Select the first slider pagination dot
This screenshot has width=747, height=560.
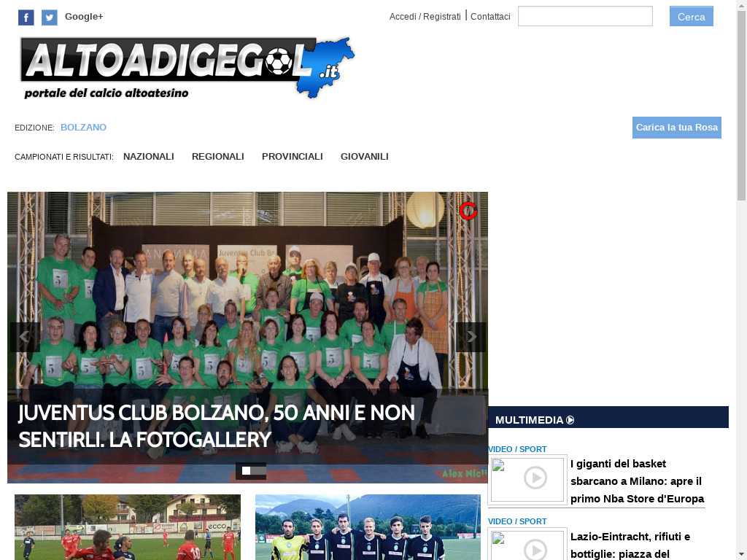click(x=247, y=470)
